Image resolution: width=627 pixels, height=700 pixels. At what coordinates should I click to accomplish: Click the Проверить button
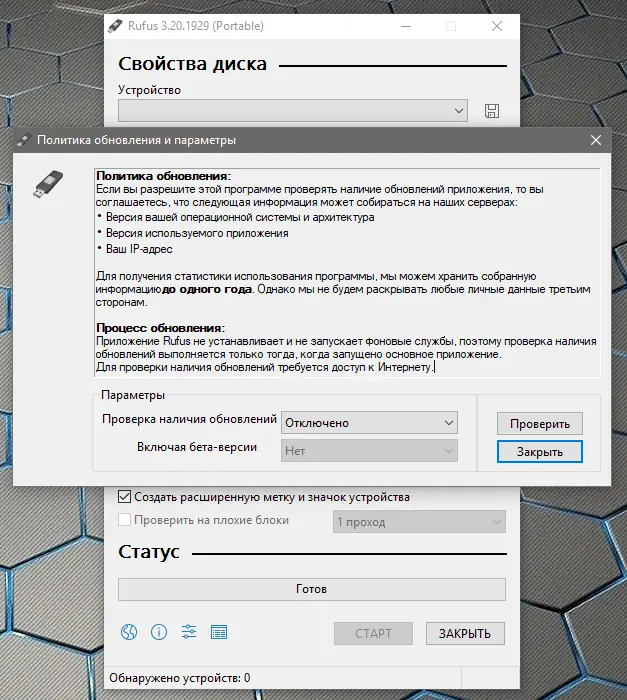coord(539,423)
